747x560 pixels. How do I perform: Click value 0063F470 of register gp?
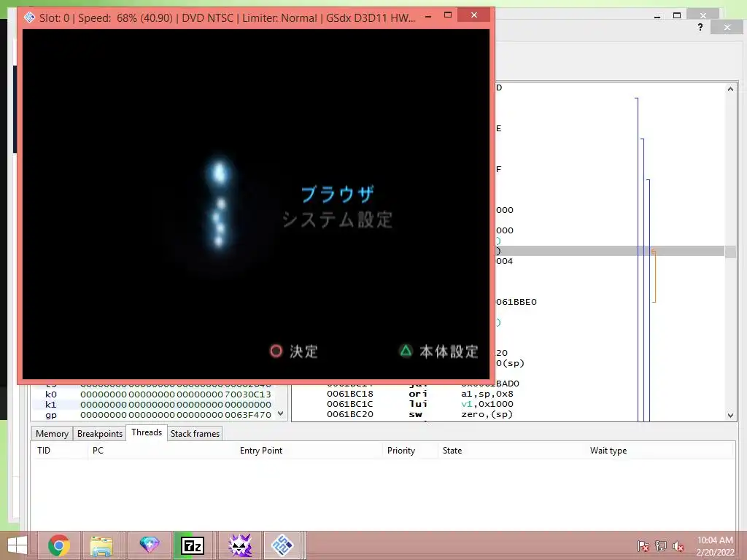248,415
